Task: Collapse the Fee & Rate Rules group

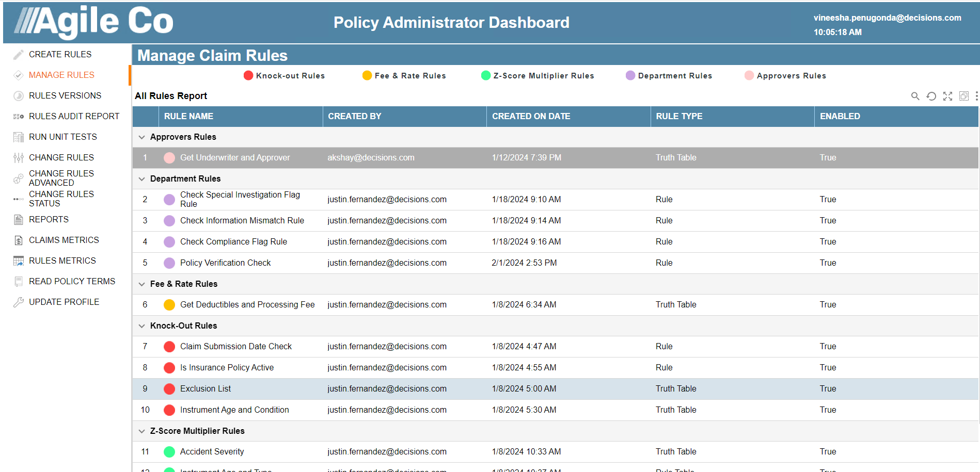Action: 141,284
